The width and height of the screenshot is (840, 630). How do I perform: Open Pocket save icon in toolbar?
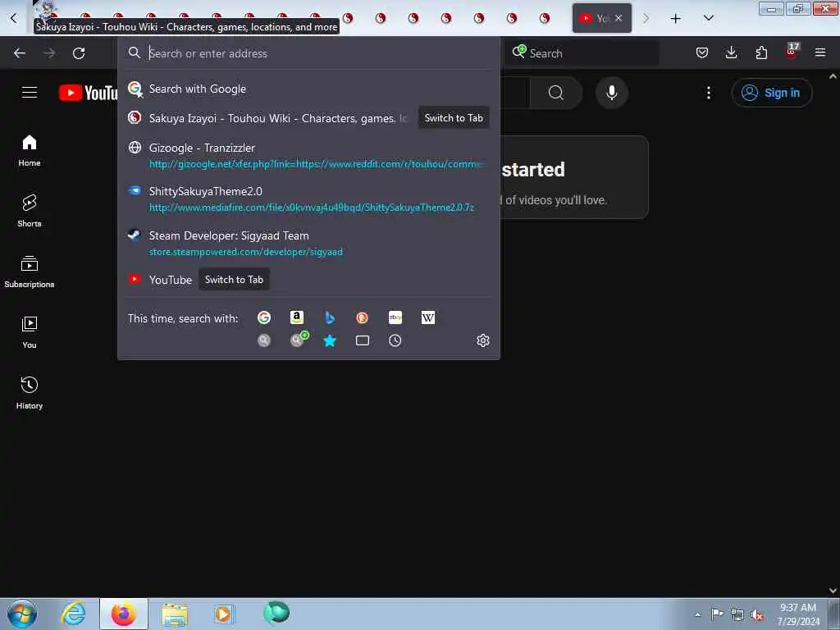tap(702, 52)
